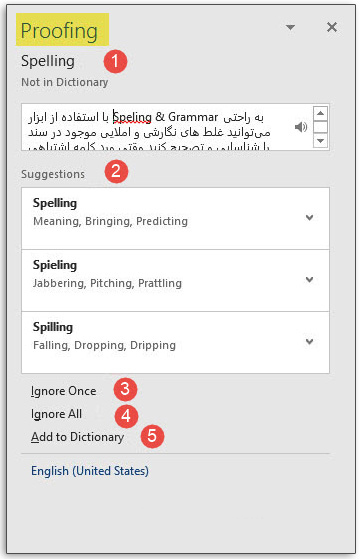Click the red badge numbered 1
363x559 pixels.
(x=115, y=61)
